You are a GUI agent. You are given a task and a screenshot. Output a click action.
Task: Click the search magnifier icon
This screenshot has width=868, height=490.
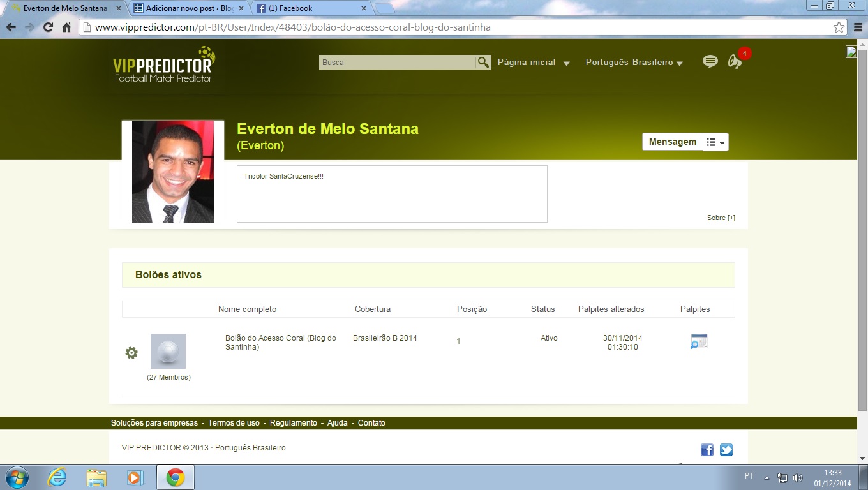[x=483, y=62]
